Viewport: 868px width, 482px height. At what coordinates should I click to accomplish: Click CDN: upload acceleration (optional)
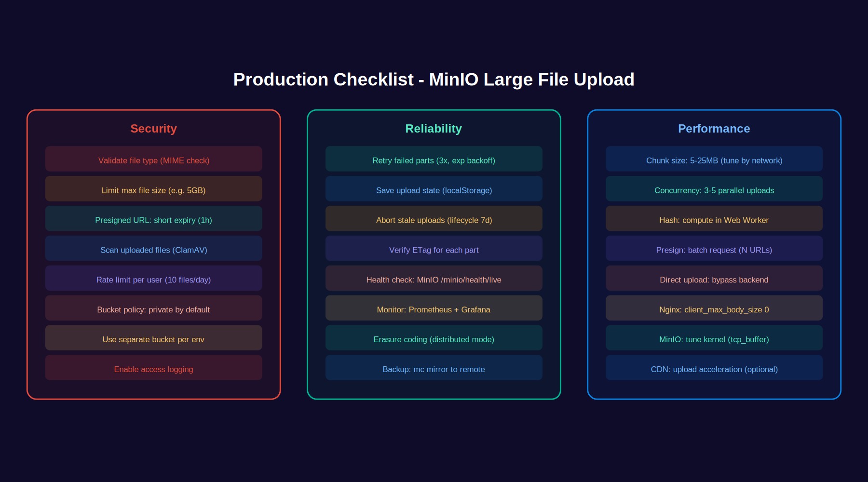(714, 368)
